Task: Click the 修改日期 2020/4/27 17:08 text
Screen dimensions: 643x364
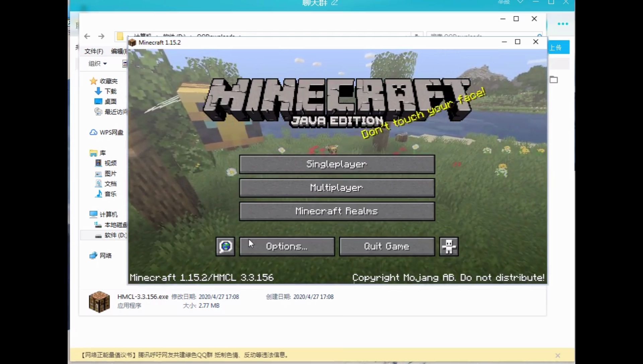Action: pos(205,297)
